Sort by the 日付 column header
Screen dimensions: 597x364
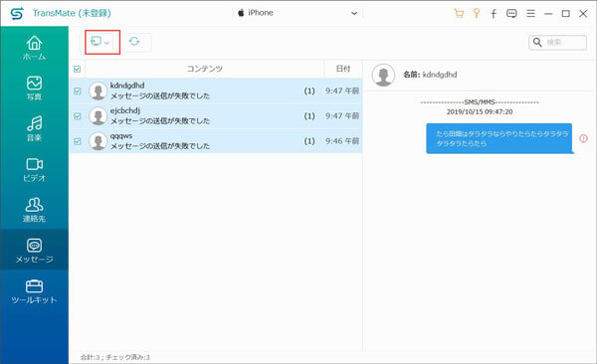point(343,69)
